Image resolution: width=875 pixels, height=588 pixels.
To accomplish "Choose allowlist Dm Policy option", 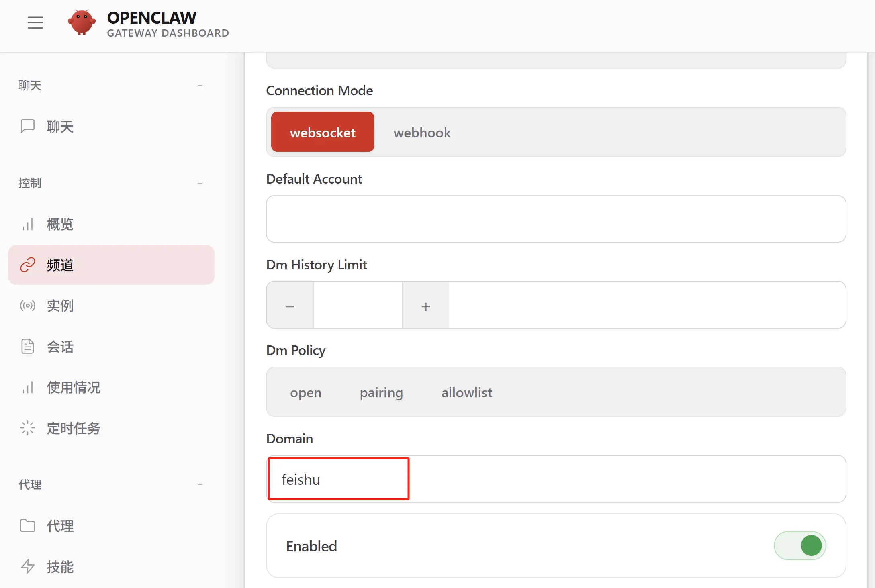I will 466,392.
